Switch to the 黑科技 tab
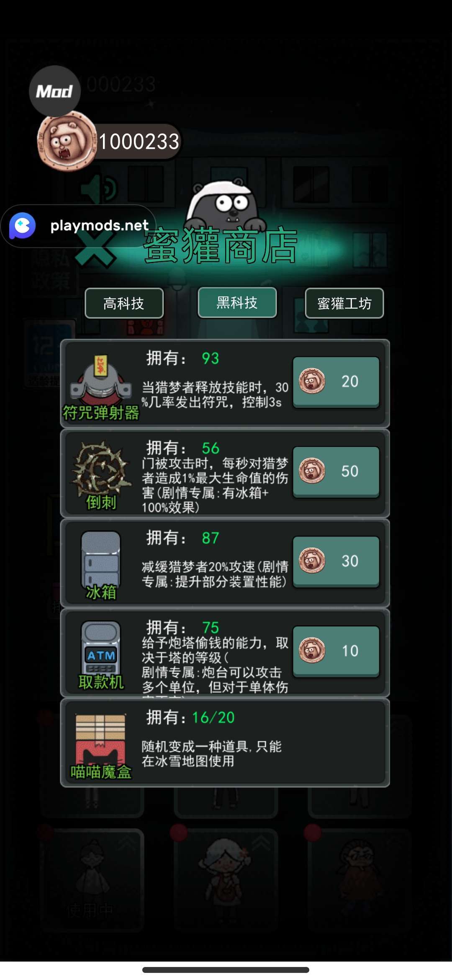Viewport: 452px width, 980px height. click(x=237, y=302)
